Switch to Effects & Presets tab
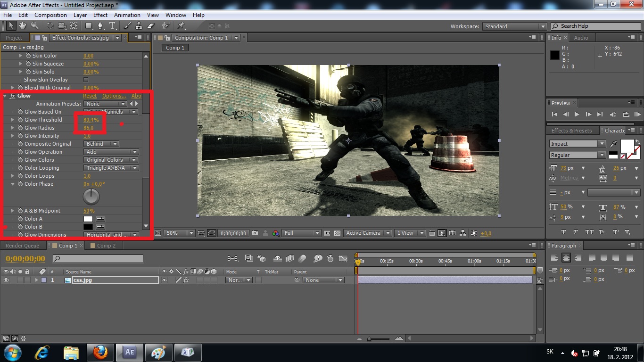Image resolution: width=644 pixels, height=362 pixels. pos(571,131)
